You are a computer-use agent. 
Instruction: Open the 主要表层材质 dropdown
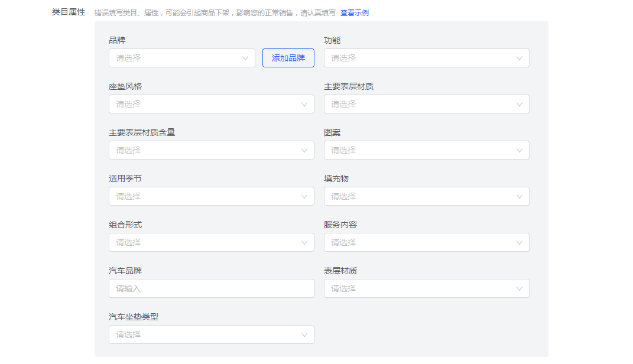coord(420,104)
